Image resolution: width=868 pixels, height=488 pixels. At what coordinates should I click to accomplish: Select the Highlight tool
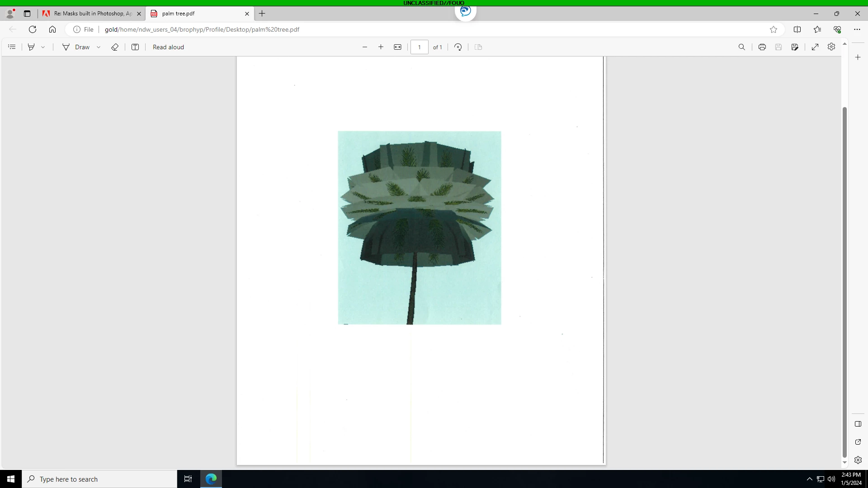31,47
